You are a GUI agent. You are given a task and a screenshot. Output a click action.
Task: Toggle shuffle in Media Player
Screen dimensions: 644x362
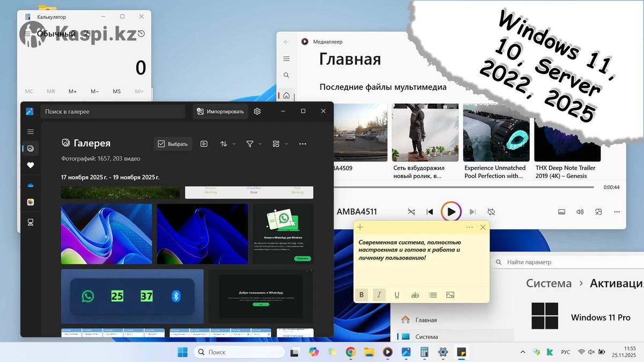(x=411, y=212)
